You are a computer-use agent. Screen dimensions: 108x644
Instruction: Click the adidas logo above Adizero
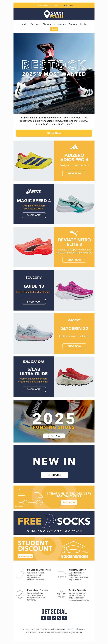tap(74, 147)
